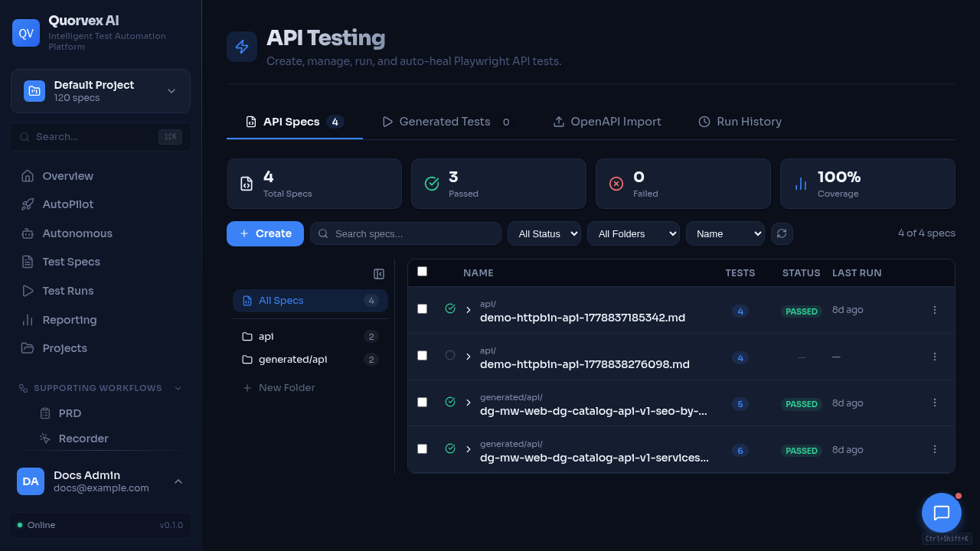Click the Passed stat card
This screenshot has width=980, height=551.
498,184
